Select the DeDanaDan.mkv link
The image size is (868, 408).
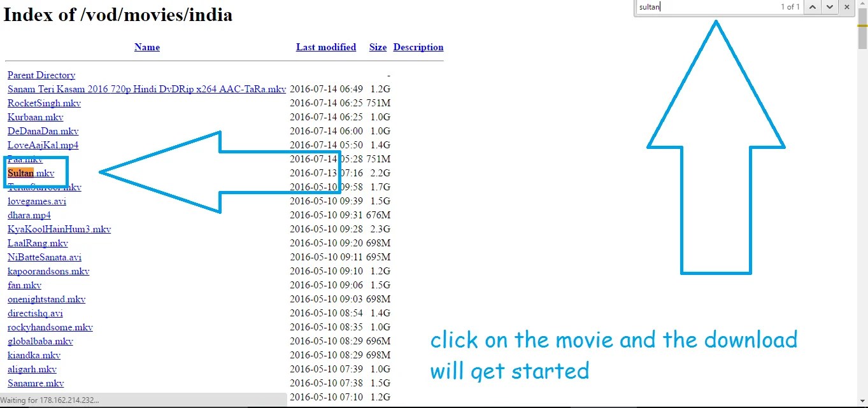coord(43,131)
